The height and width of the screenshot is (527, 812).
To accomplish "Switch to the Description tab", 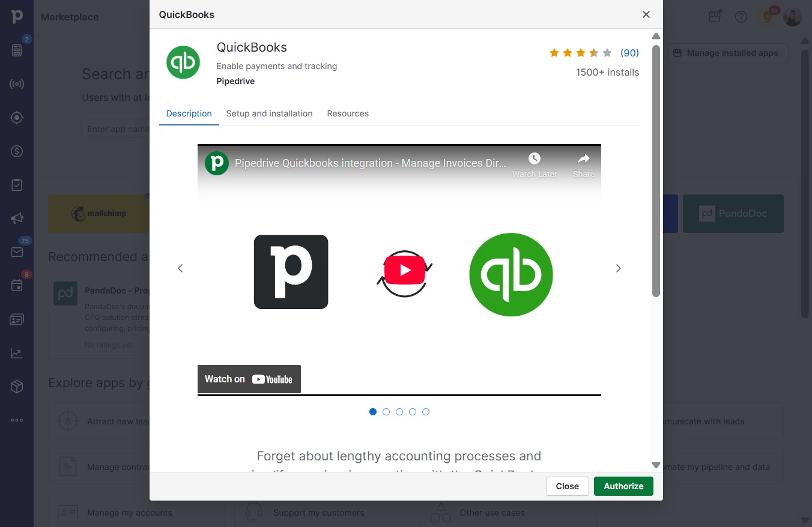I will click(189, 113).
